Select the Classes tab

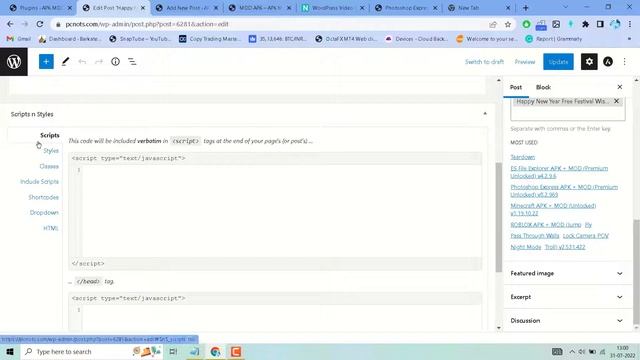[x=49, y=166]
